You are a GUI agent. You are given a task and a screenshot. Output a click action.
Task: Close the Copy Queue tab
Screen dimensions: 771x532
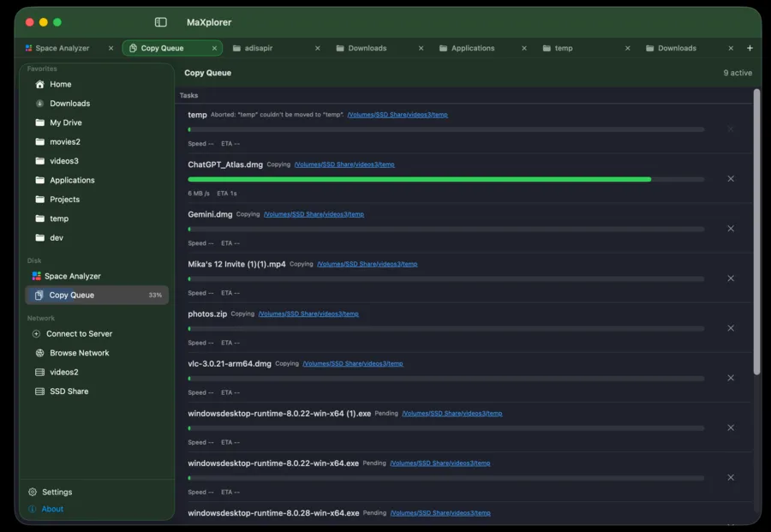(214, 48)
